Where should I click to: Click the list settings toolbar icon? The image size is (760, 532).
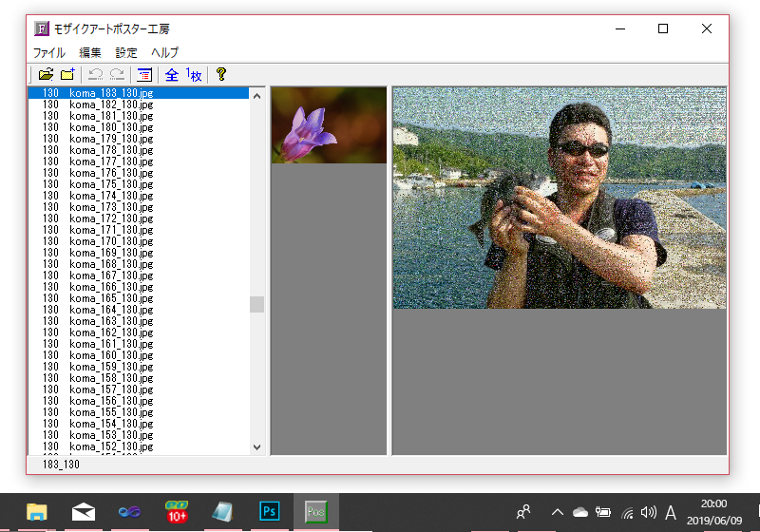pos(144,74)
